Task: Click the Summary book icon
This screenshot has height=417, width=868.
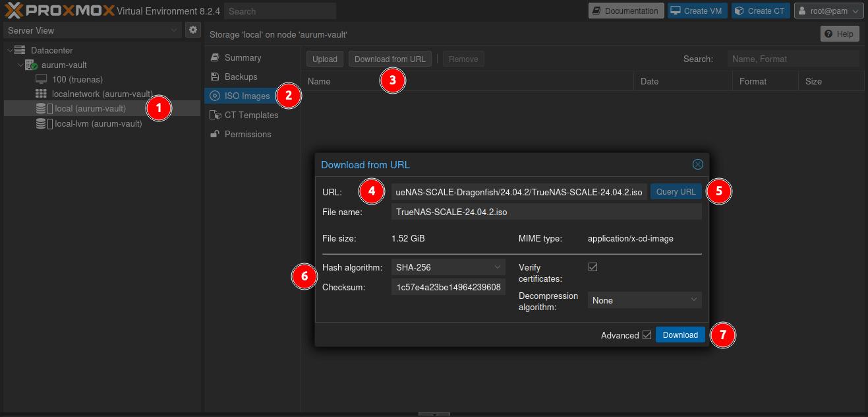Action: (x=215, y=57)
